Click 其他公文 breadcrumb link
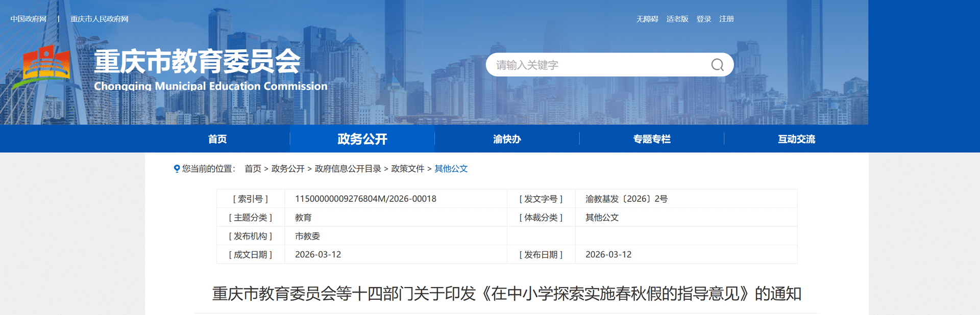 coord(451,169)
